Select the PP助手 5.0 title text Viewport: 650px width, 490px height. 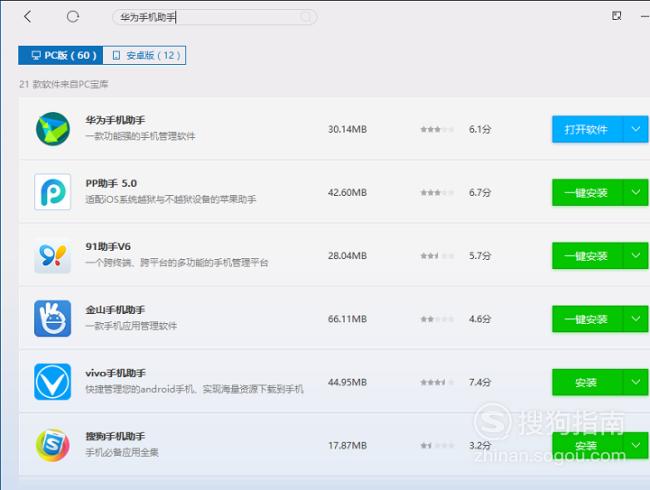point(111,183)
